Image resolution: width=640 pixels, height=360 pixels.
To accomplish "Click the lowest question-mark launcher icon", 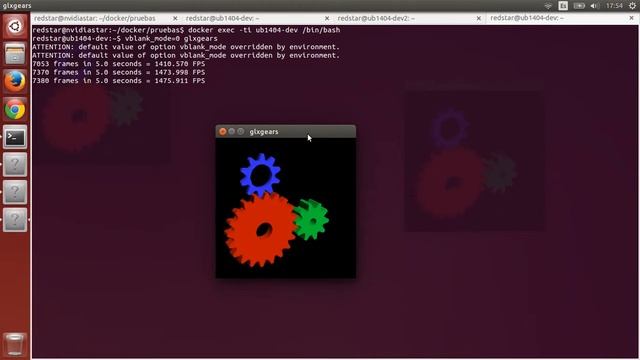I will coord(15,220).
